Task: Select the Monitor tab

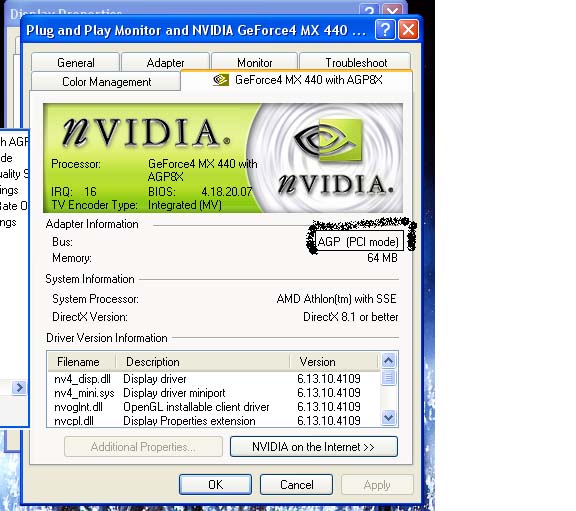Action: tap(254, 62)
